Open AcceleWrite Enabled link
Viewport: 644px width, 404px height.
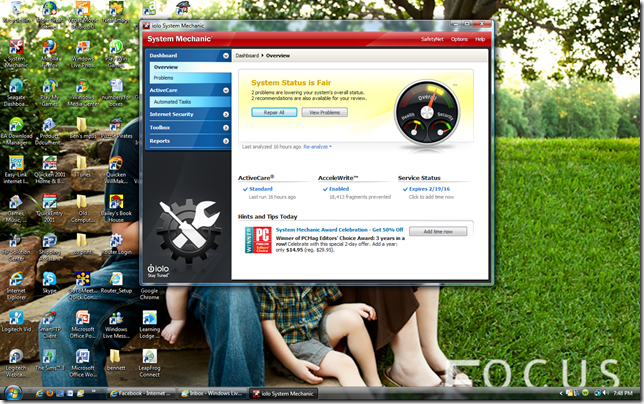point(339,189)
